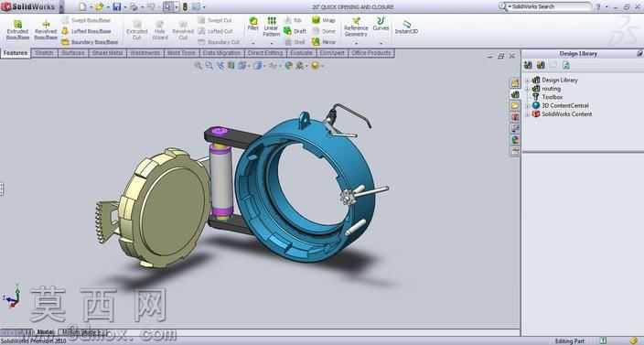Image resolution: width=644 pixels, height=345 pixels.
Task: Open the Curves dropdown arrow
Action: click(381, 43)
